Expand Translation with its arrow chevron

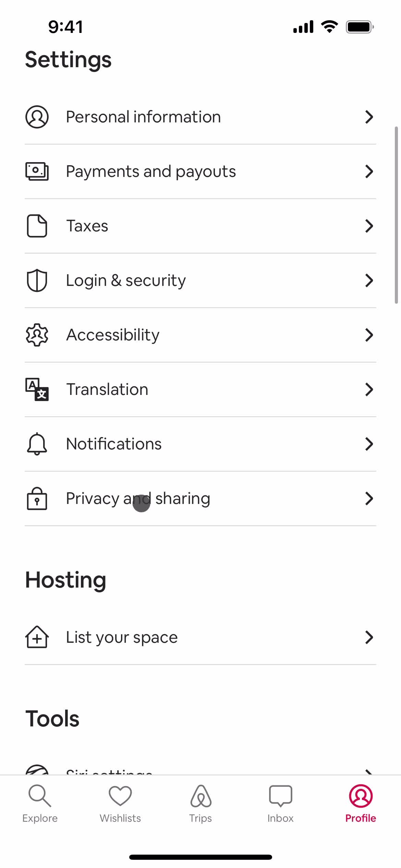coord(369,389)
